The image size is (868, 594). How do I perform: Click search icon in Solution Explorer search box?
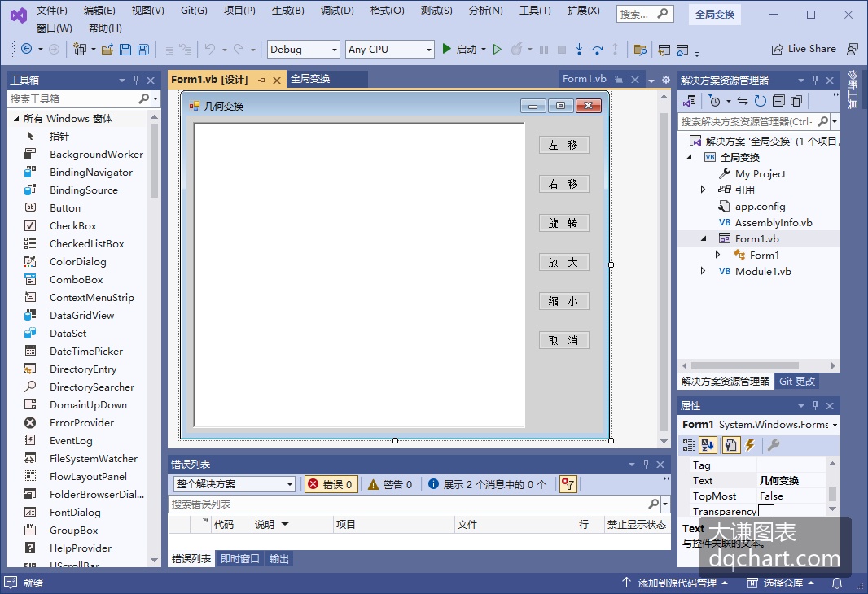coord(822,121)
